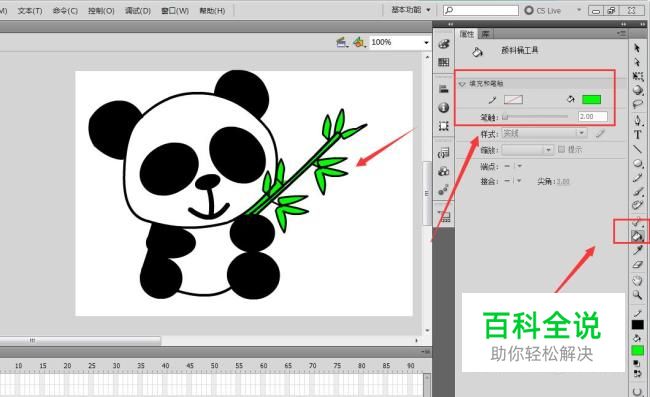Select the Pencil tool
Image resolution: width=650 pixels, height=397 pixels.
pyautogui.click(x=638, y=178)
